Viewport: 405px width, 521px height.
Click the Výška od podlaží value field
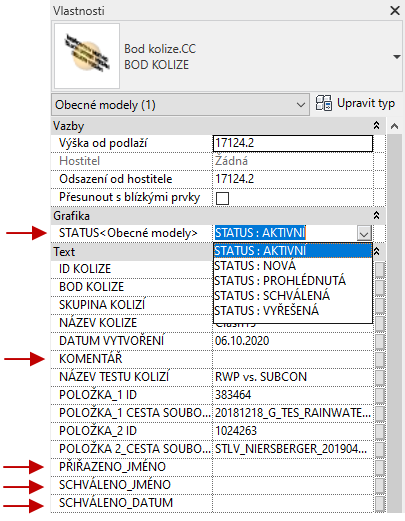[293, 144]
